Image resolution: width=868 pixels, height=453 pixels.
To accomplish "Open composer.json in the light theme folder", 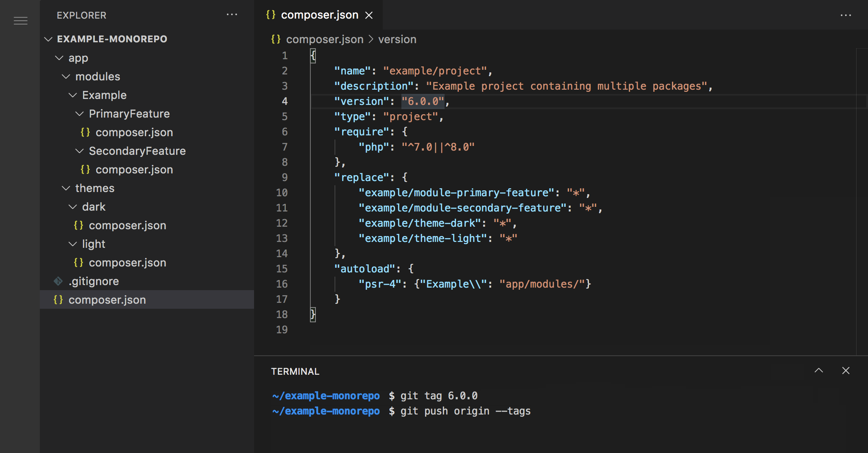I will (127, 262).
